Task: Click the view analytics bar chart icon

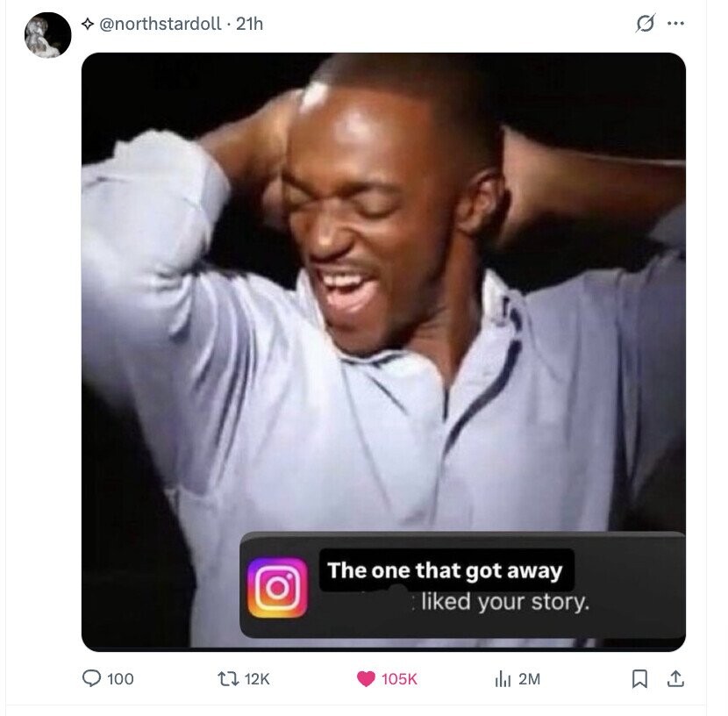Action: 503,678
